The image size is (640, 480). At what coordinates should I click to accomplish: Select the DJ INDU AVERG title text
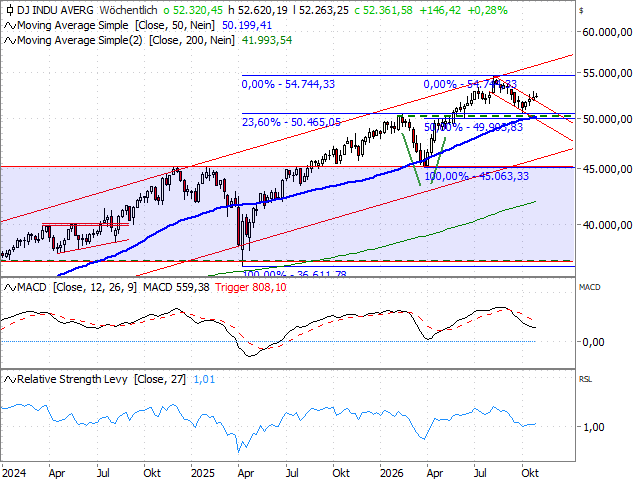[x=55, y=10]
